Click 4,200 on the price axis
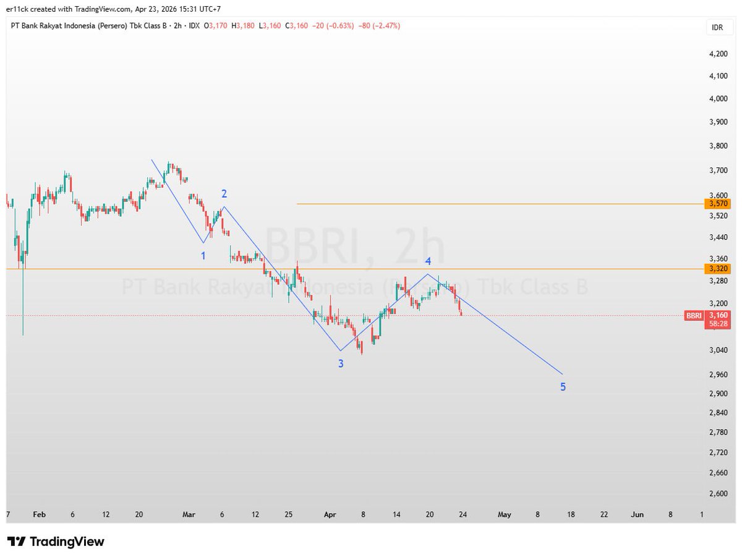The height and width of the screenshot is (560, 742). [719, 54]
